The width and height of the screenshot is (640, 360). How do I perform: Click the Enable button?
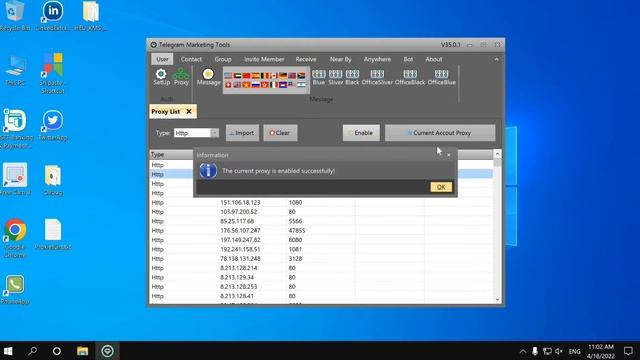click(361, 133)
